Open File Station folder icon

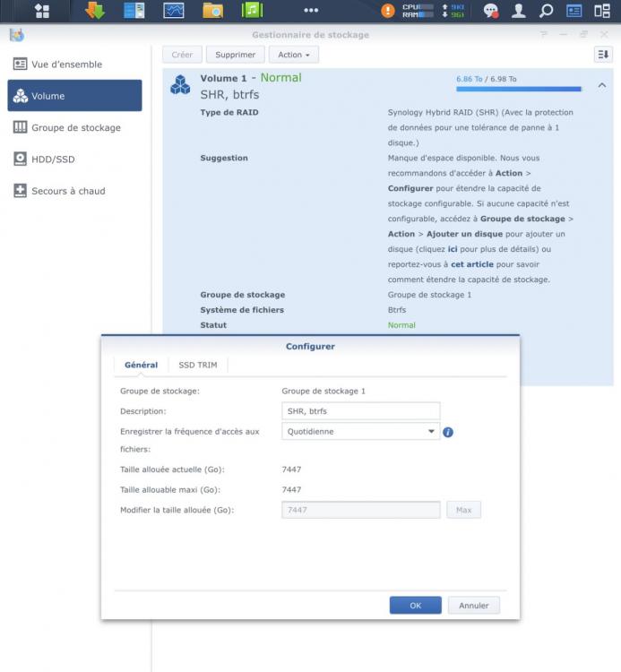click(x=212, y=11)
